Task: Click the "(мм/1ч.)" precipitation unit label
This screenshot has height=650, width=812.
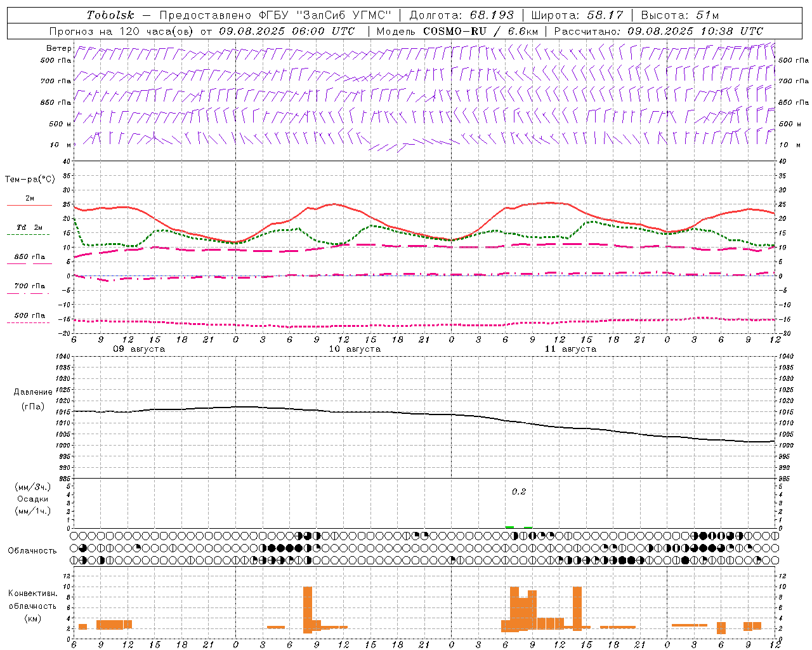Action: coord(33,512)
